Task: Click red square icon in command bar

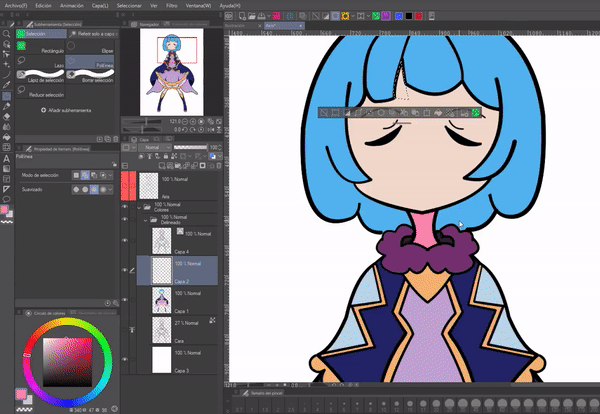Action: point(419,16)
